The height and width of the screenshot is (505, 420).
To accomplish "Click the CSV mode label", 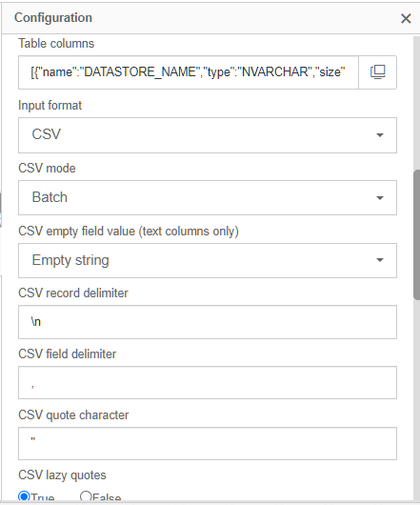I will click(47, 168).
